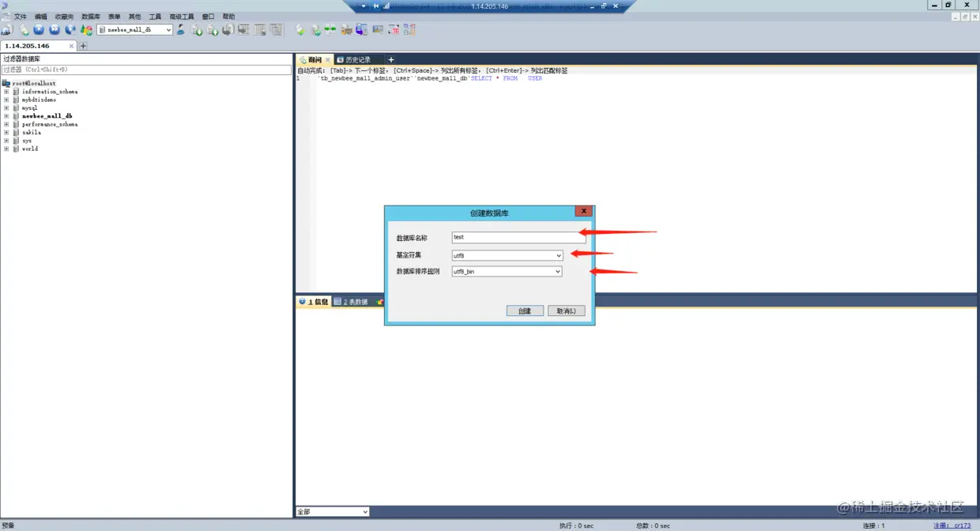Click the import external data icon
Viewport: 980px width, 531px height.
[198, 29]
